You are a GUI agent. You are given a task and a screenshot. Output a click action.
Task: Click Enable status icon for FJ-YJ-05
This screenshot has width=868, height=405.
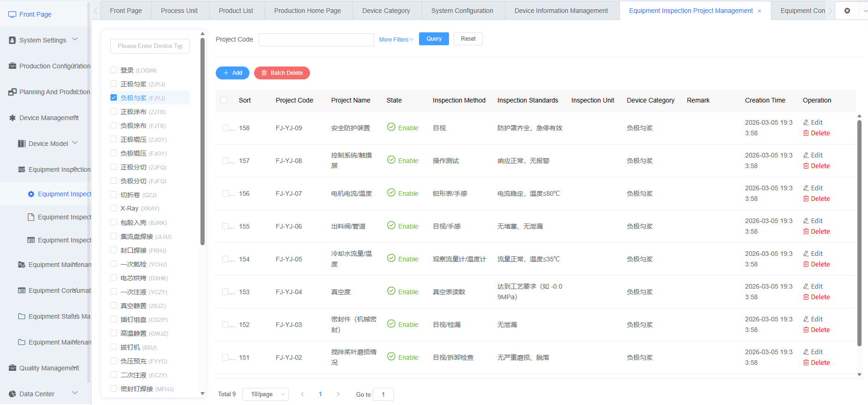(391, 258)
